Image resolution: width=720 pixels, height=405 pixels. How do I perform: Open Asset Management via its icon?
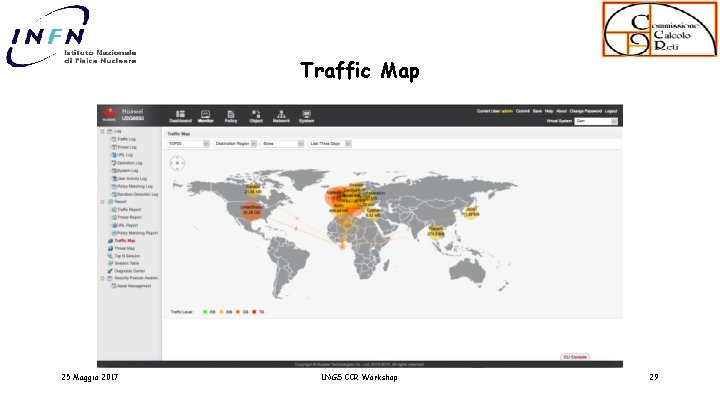pyautogui.click(x=114, y=286)
